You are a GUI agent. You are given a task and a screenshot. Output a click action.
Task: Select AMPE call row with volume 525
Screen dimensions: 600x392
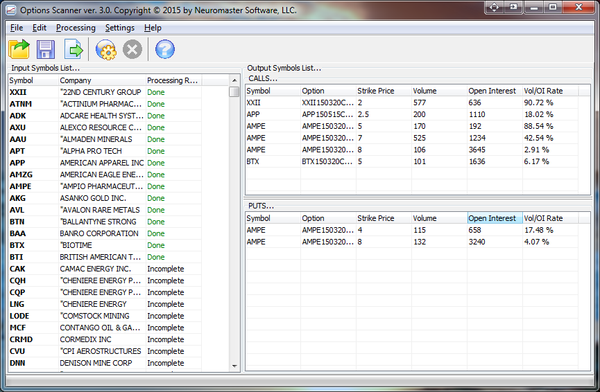coord(412,138)
